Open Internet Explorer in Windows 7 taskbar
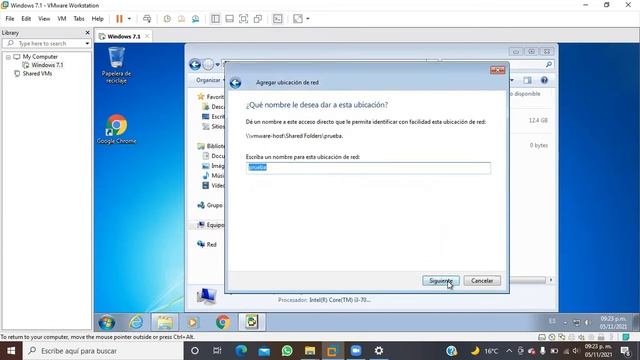The image size is (640, 360). 136,323
